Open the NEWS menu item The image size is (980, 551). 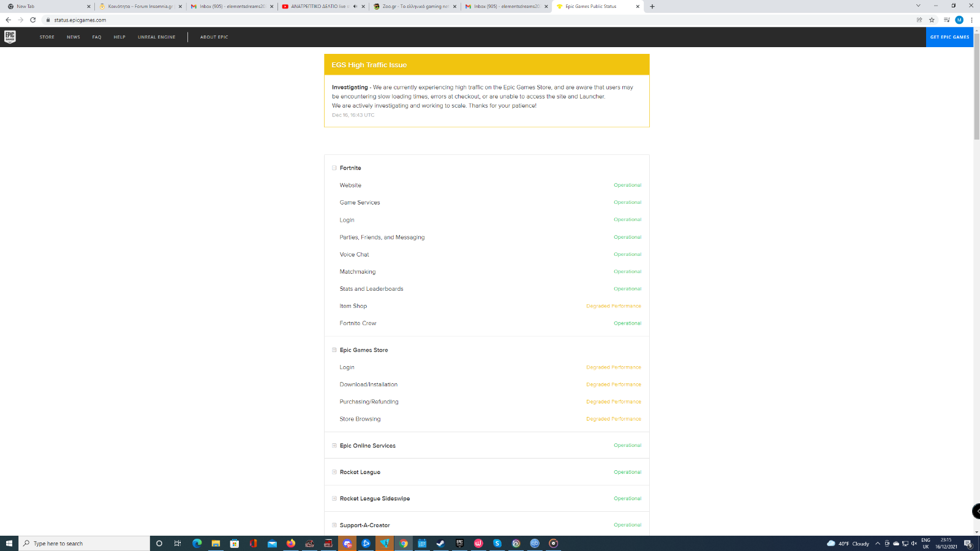tap(73, 37)
